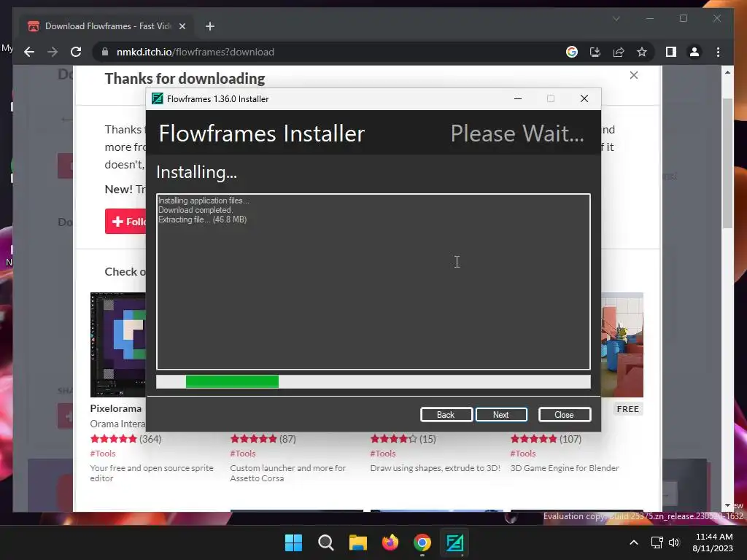The width and height of the screenshot is (747, 560).
Task: Click the Flowframes logo in the installer title bar
Action: pos(158,98)
